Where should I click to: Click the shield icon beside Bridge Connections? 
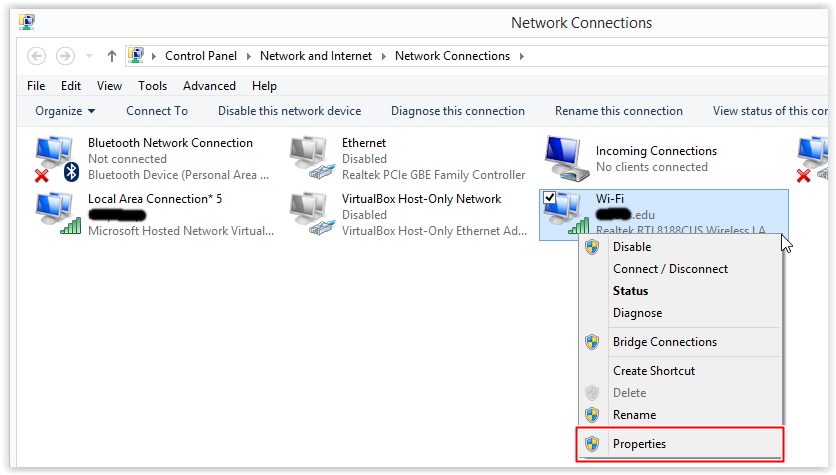591,342
